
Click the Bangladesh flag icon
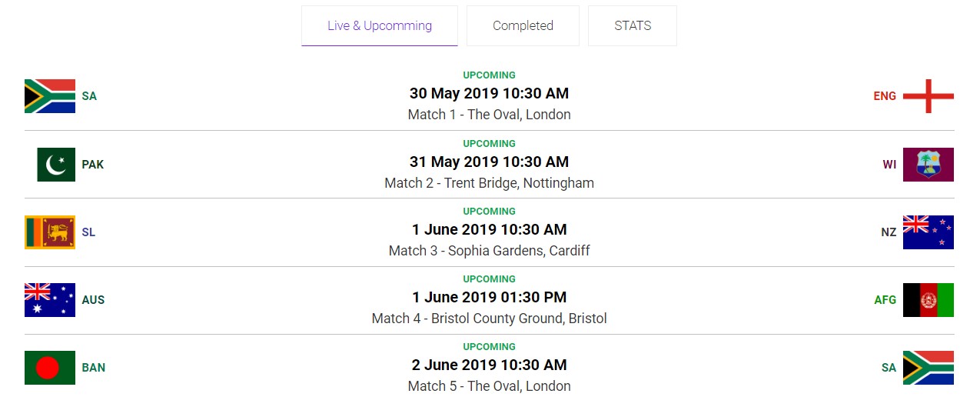tap(50, 368)
